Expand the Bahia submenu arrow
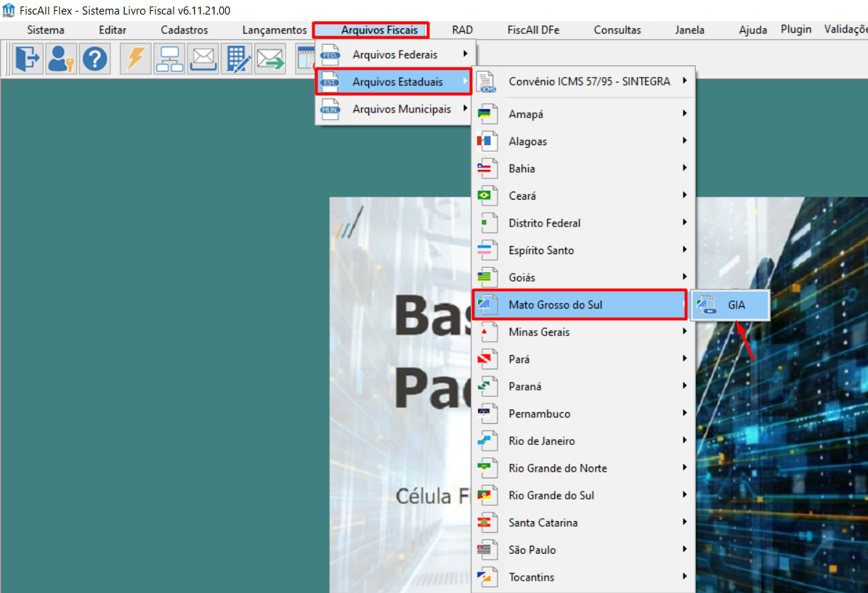Viewport: 868px width, 593px height. (685, 168)
